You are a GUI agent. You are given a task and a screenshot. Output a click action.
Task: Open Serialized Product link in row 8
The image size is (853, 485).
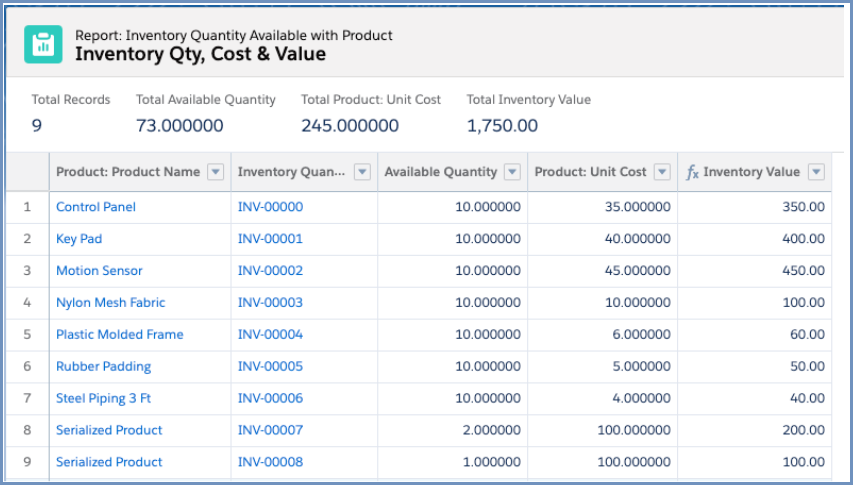[109, 430]
